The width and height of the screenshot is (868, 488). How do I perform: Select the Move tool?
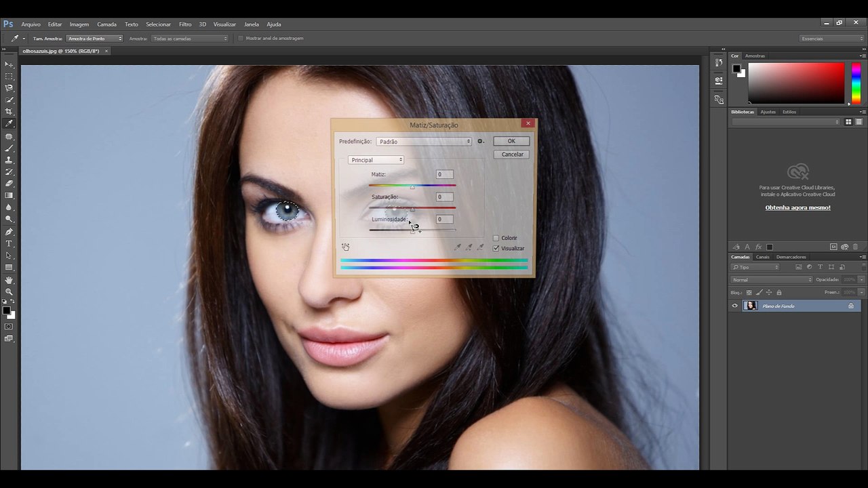pos(9,64)
